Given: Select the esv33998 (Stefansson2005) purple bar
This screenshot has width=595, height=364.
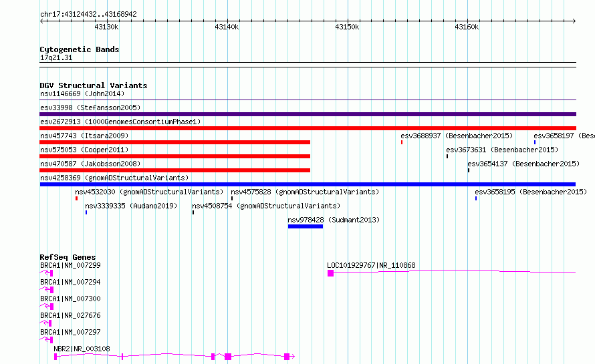Looking at the screenshot, I should click(308, 114).
